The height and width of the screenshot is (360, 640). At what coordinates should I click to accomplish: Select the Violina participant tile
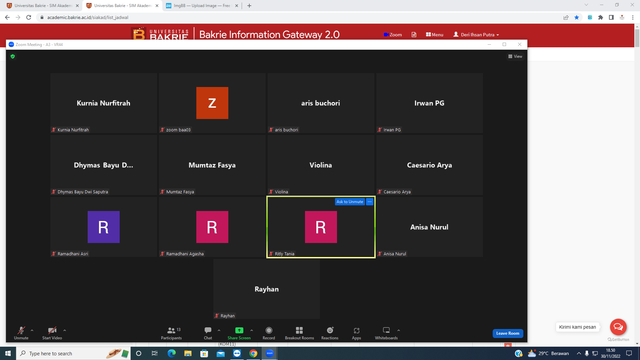coord(321,165)
